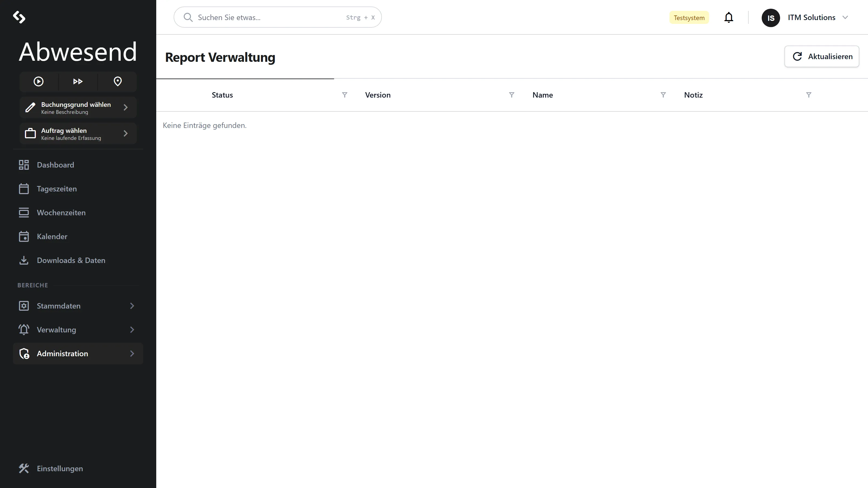
Task: Click the Kalender icon
Action: [24, 236]
